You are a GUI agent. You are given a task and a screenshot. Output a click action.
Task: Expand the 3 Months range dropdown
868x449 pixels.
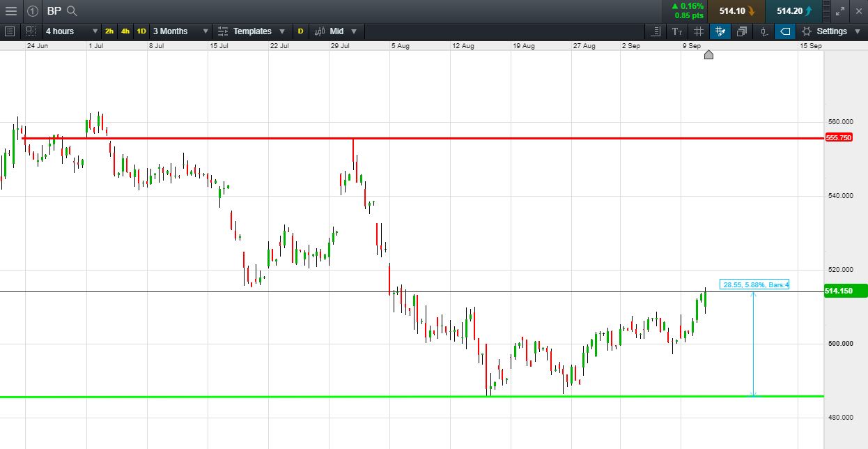[180, 31]
